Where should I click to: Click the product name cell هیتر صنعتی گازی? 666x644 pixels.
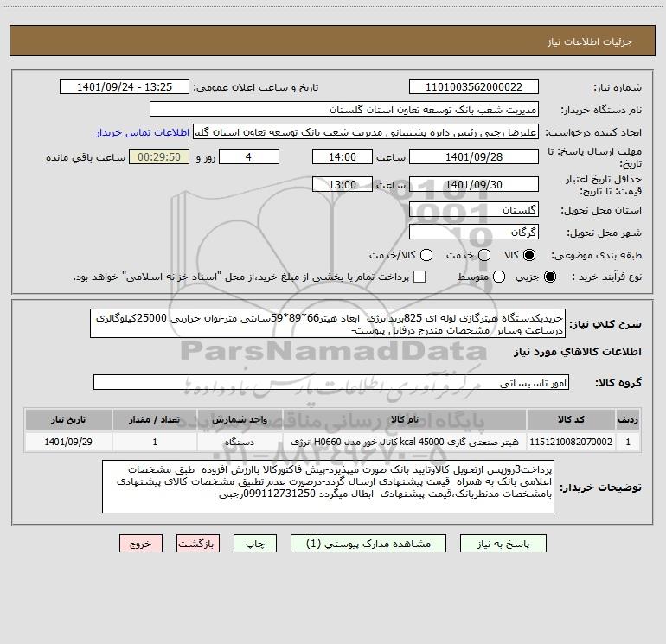tap(405, 442)
